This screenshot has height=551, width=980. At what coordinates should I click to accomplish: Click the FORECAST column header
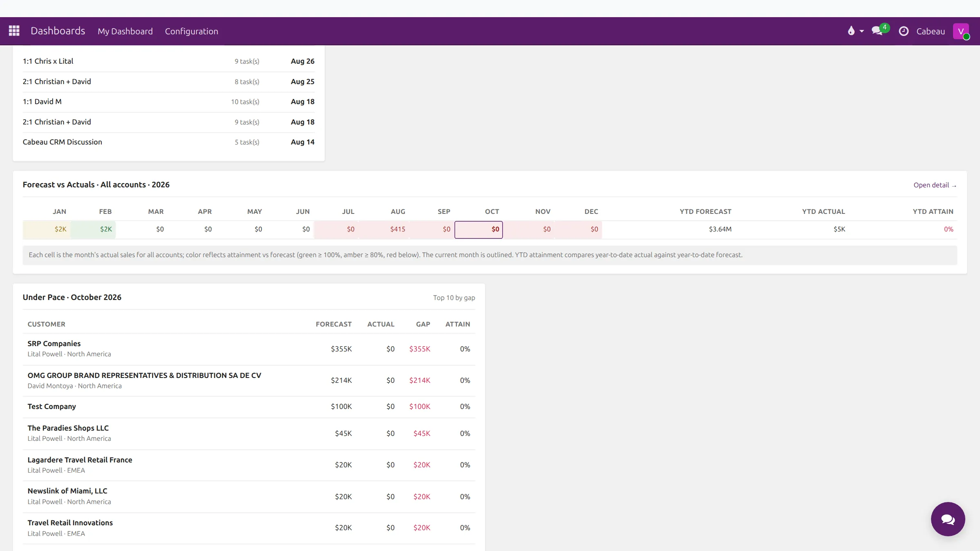(x=333, y=324)
